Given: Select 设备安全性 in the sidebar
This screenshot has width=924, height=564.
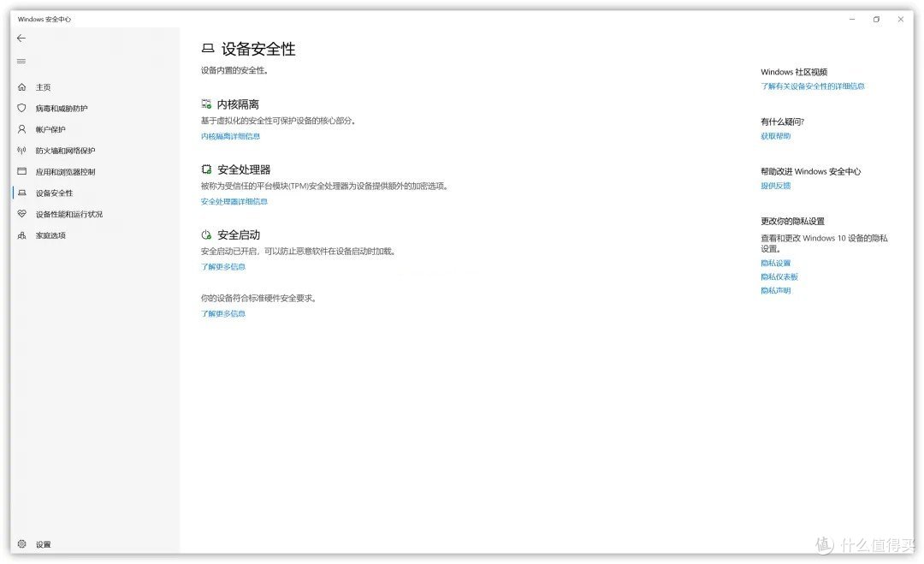Looking at the screenshot, I should [x=54, y=193].
